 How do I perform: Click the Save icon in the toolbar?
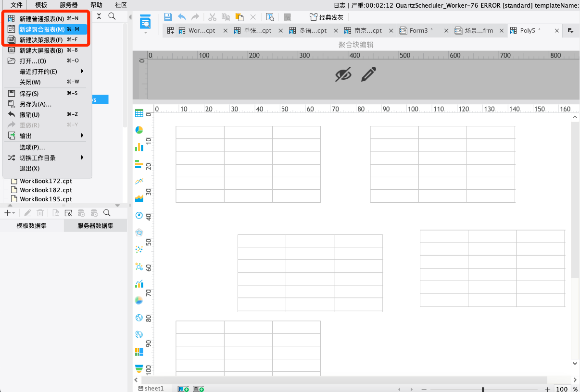click(x=168, y=17)
